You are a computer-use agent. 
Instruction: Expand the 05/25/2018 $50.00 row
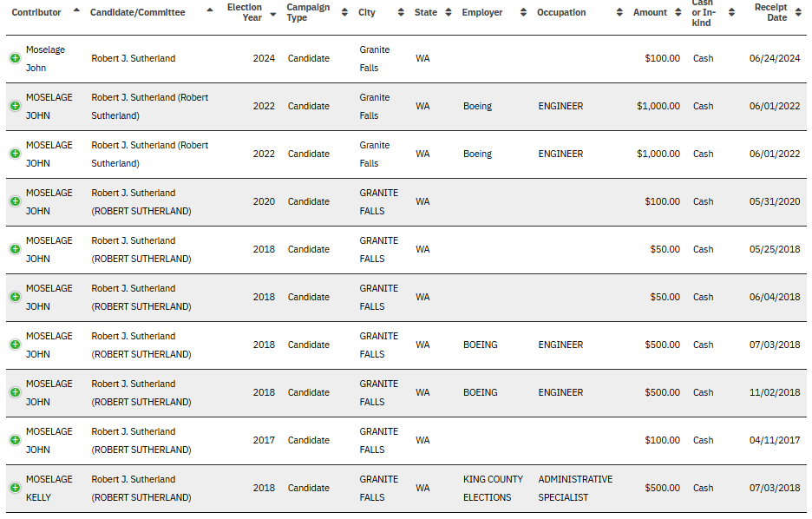(x=15, y=249)
